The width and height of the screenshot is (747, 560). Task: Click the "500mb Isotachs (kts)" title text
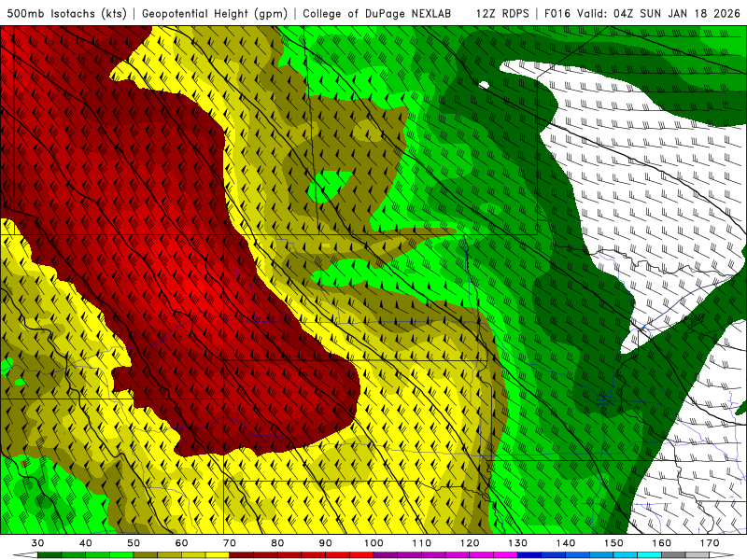coord(66,13)
